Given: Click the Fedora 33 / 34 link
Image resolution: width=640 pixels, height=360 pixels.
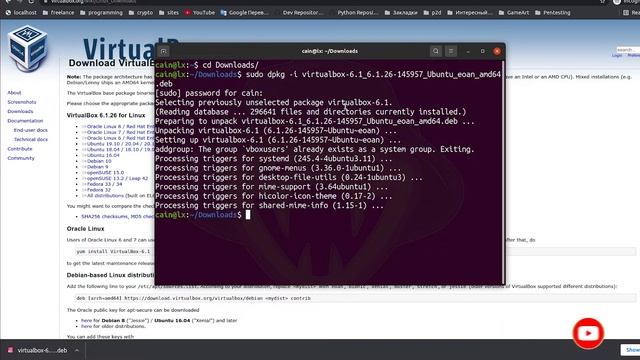Looking at the screenshot, I should point(104,184).
